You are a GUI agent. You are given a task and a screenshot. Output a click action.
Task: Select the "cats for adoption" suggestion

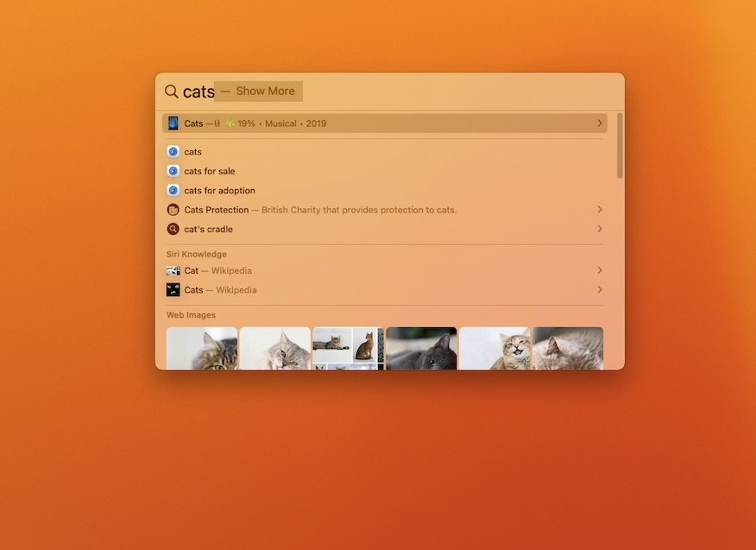tap(219, 190)
